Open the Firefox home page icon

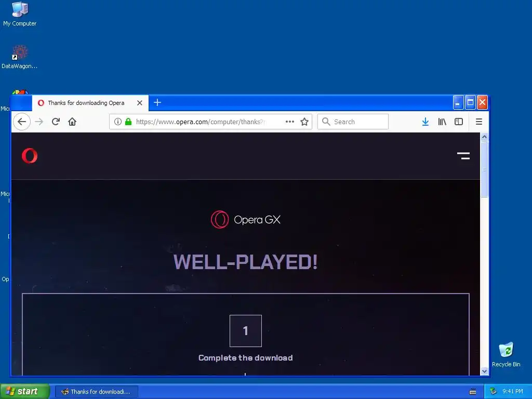click(72, 122)
